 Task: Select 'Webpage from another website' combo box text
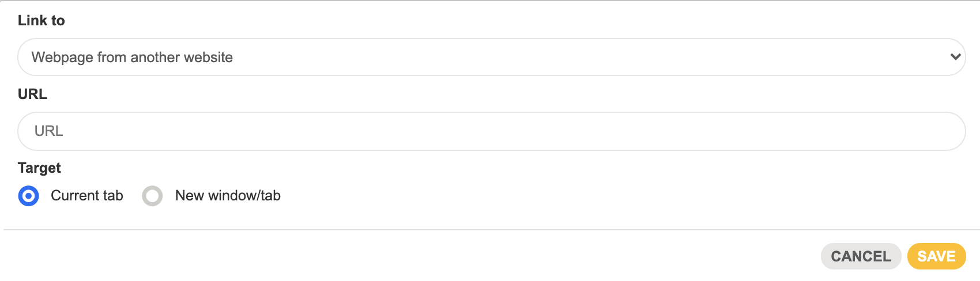point(132,57)
